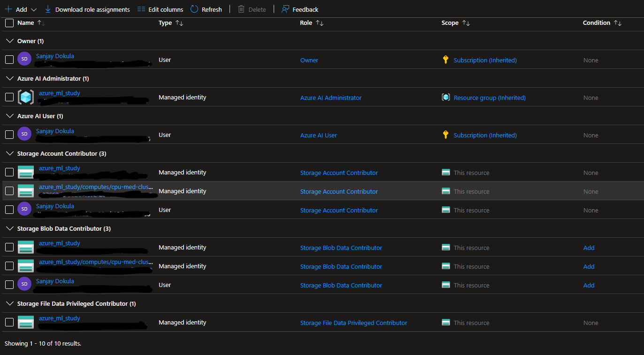
Task: Collapse the Storage Account Contributor (3) group
Action: (x=9, y=153)
